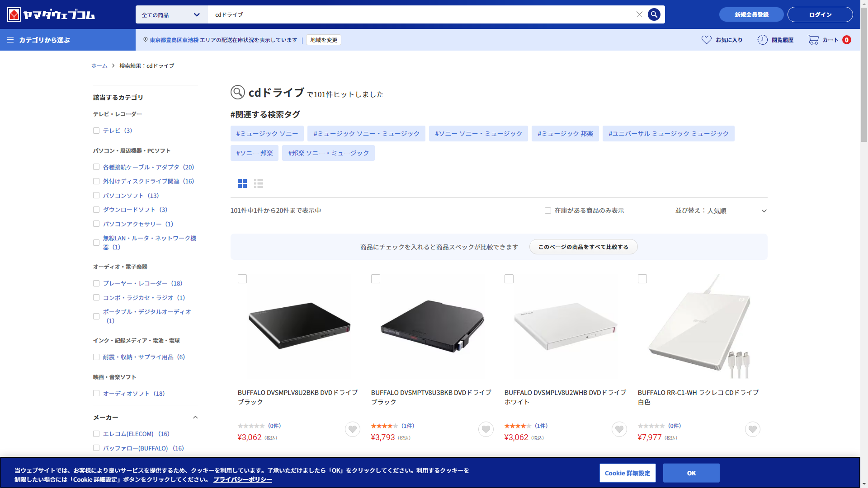This screenshot has height=488, width=868.
Task: Clear search text with X icon
Action: [639, 14]
